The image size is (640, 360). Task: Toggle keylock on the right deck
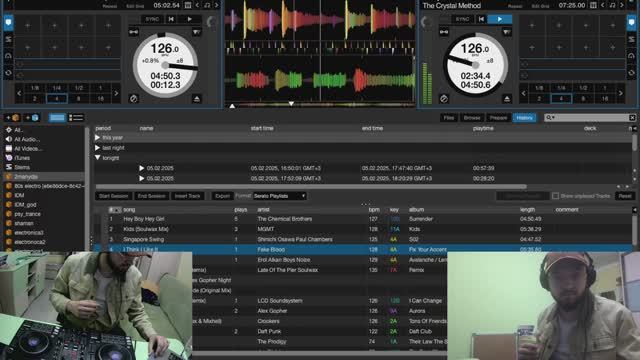pyautogui.click(x=444, y=32)
